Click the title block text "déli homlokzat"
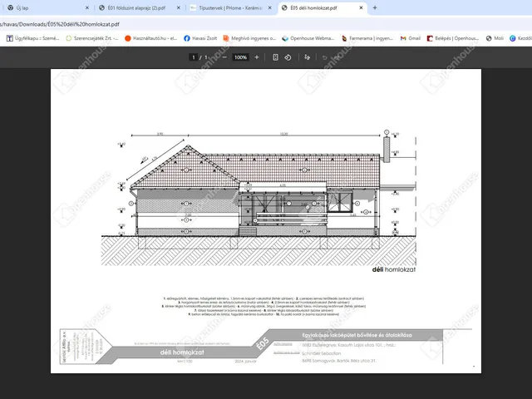Screen dimensions: 532x399 click(182, 352)
